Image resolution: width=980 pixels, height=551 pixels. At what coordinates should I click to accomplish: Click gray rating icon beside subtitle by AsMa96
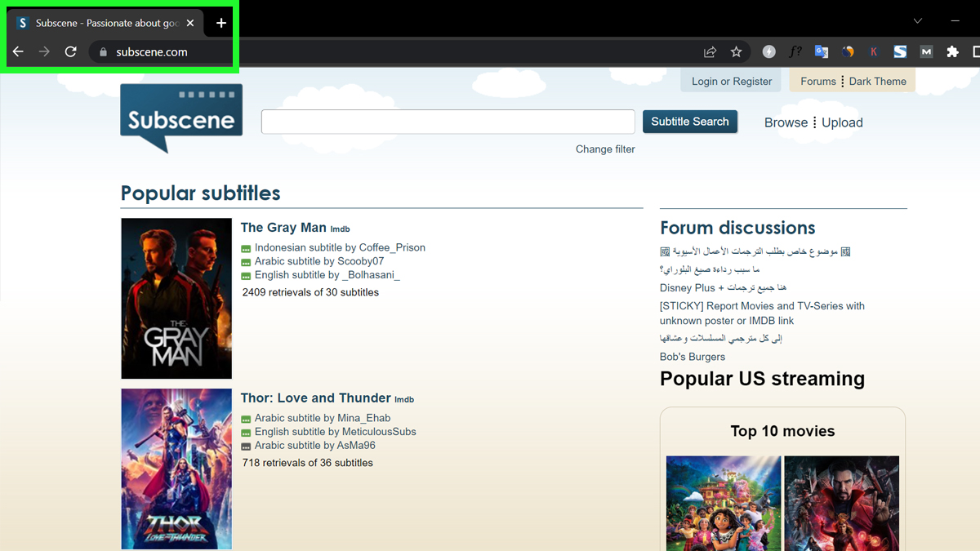[246, 447]
